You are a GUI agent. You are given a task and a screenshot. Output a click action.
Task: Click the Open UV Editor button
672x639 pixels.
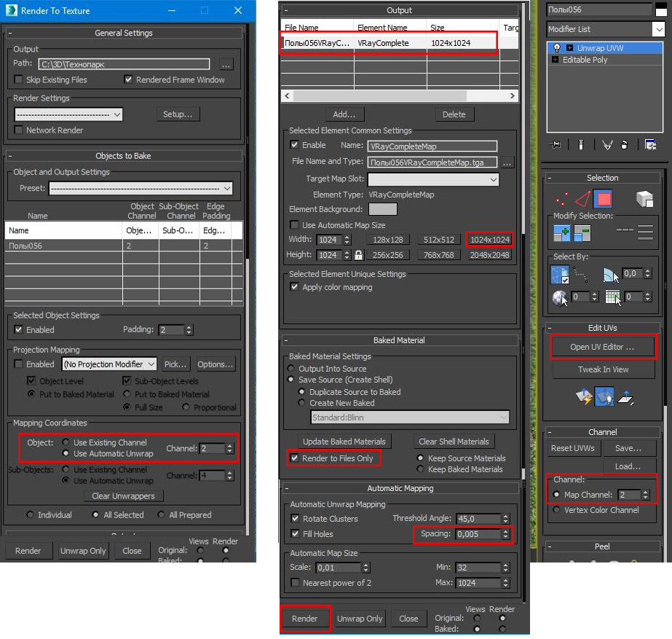[x=602, y=347]
